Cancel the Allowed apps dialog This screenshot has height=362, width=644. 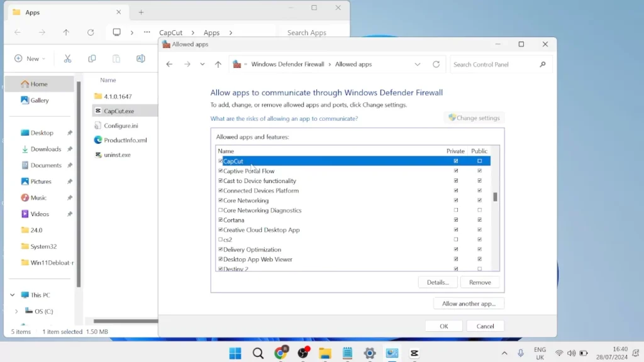coord(485,326)
